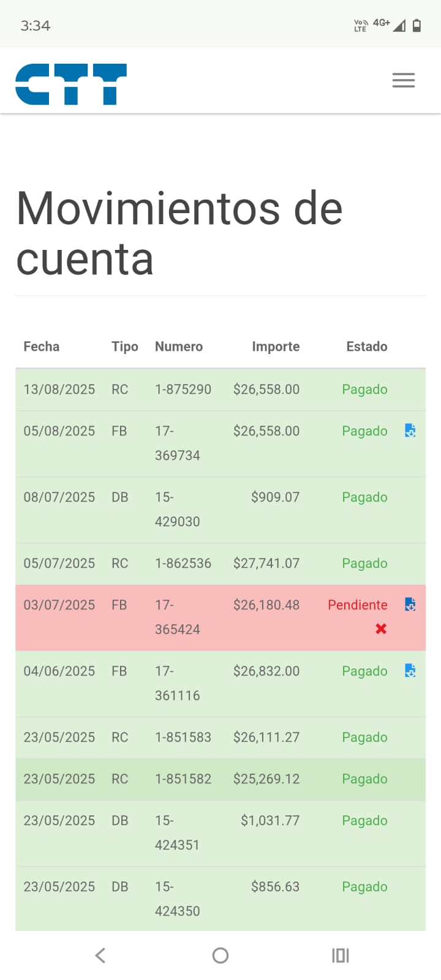The height and width of the screenshot is (980, 441).
Task: Select receipt row 1-875290
Action: point(183,390)
